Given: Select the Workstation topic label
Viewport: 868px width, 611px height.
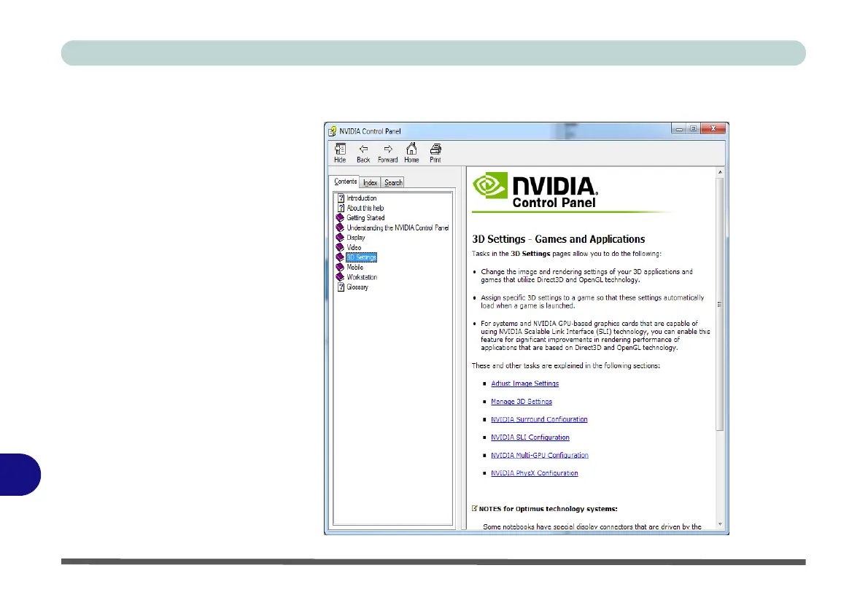Looking at the screenshot, I should (362, 277).
